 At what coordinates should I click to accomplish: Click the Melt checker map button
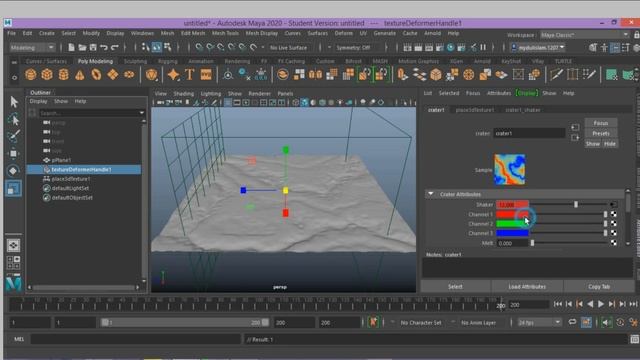(x=613, y=243)
